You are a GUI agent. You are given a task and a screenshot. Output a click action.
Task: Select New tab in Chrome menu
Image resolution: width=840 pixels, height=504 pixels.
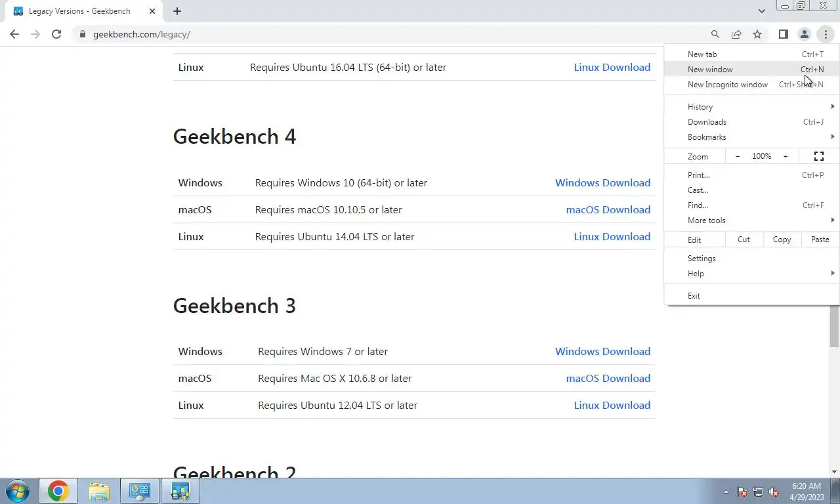click(752, 54)
